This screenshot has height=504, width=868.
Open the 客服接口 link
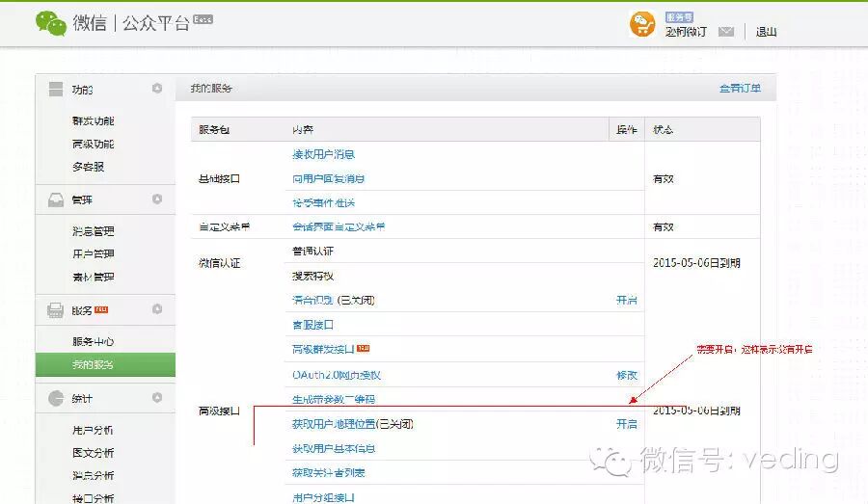coord(312,325)
